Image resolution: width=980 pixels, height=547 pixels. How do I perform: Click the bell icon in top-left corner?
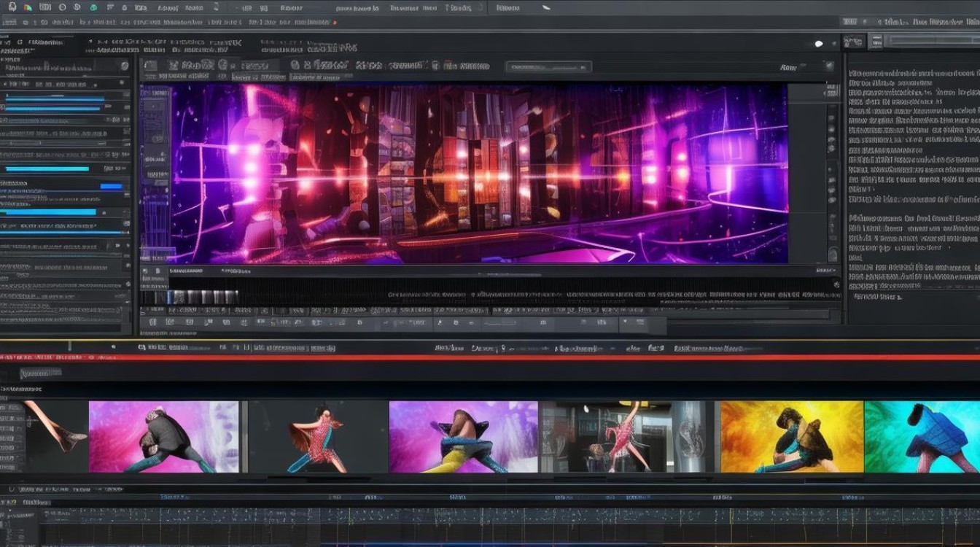pyautogui.click(x=12, y=7)
